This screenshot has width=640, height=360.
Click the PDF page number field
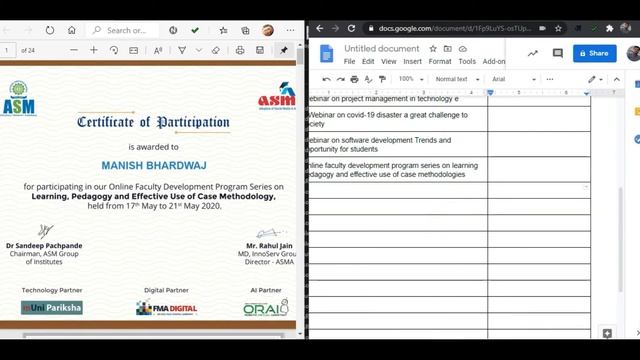(x=7, y=50)
